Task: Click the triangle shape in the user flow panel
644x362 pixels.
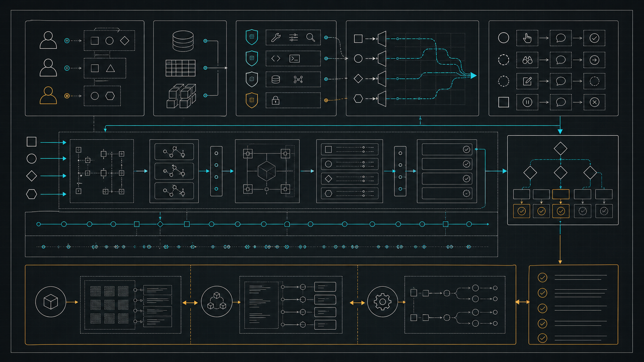Action: 111,67
